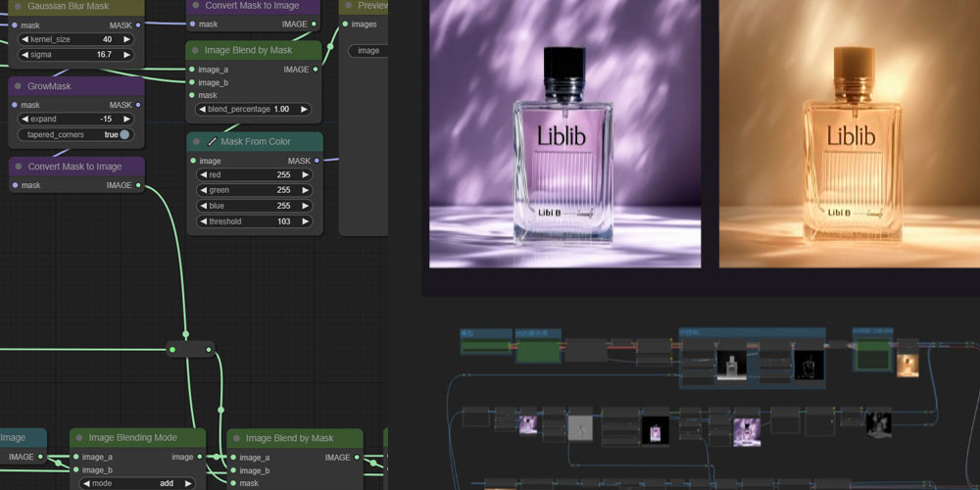
Task: Click the Image Blending Mode node title
Action: (133, 437)
